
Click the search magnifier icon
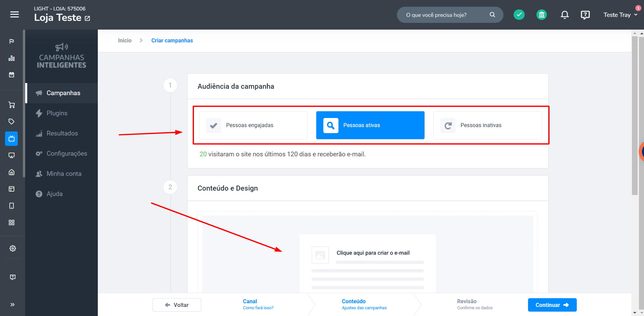click(492, 15)
